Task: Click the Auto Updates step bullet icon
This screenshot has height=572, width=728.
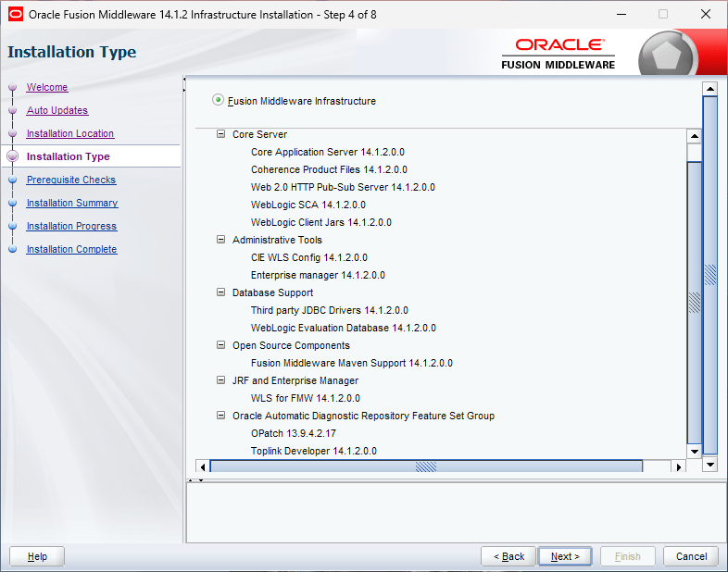Action: (13, 110)
